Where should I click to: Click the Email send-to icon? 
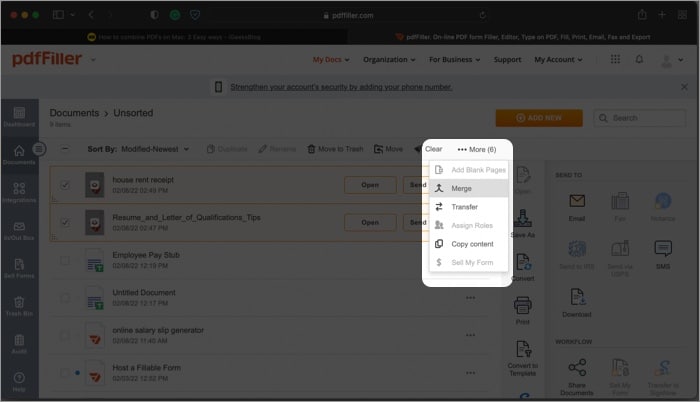click(577, 206)
